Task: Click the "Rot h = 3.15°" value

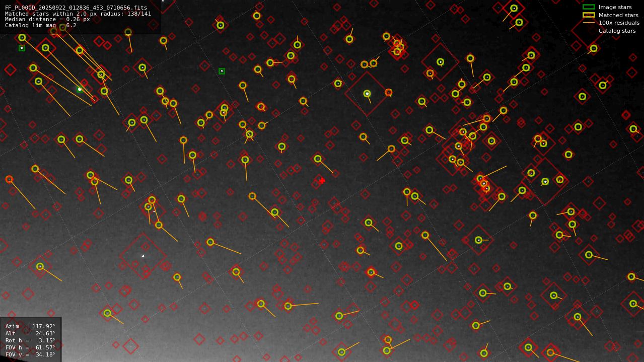Action: coord(30,340)
